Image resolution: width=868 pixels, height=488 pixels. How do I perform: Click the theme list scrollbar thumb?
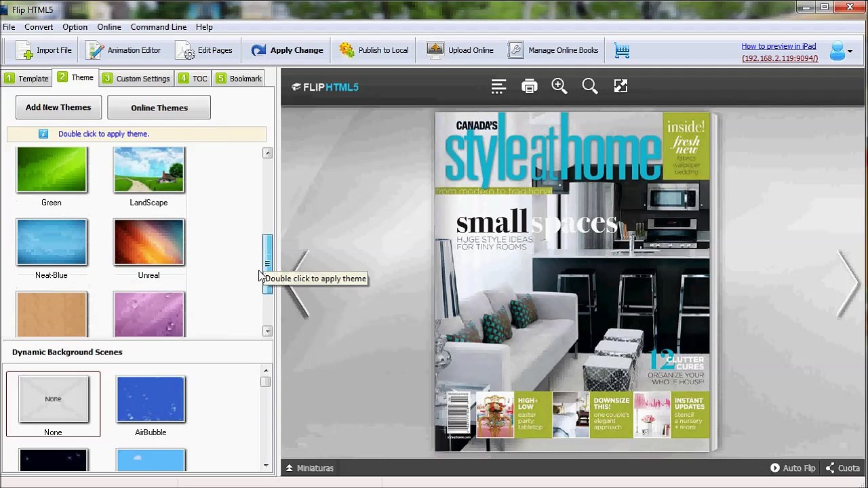(x=267, y=264)
